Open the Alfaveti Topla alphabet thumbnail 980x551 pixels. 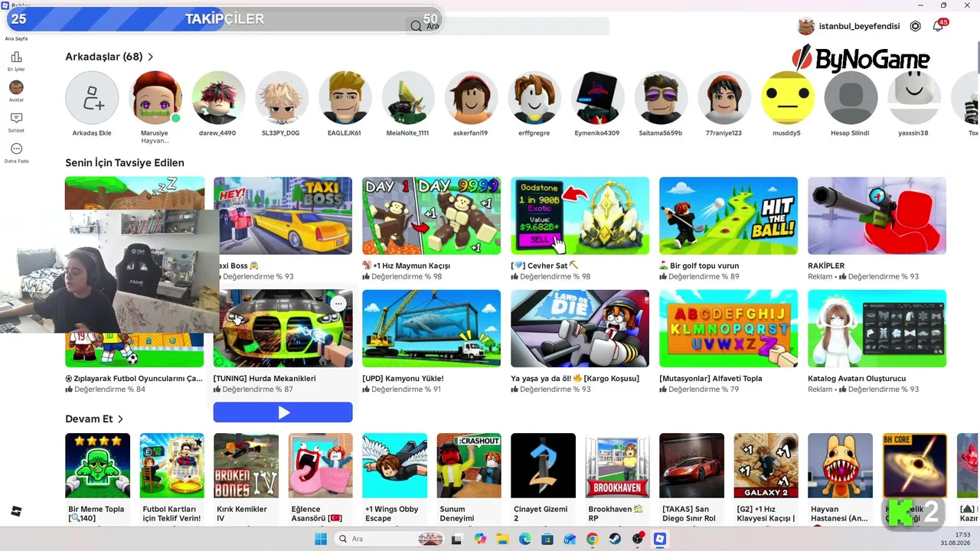(729, 328)
